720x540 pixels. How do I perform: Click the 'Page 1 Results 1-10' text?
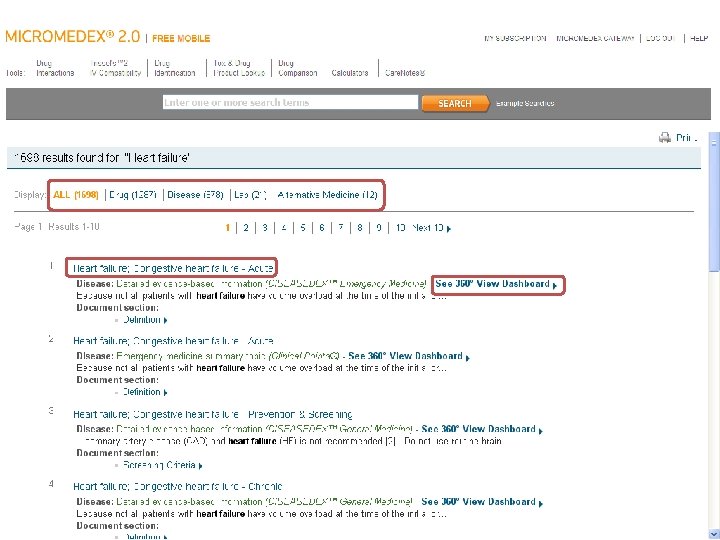57,227
